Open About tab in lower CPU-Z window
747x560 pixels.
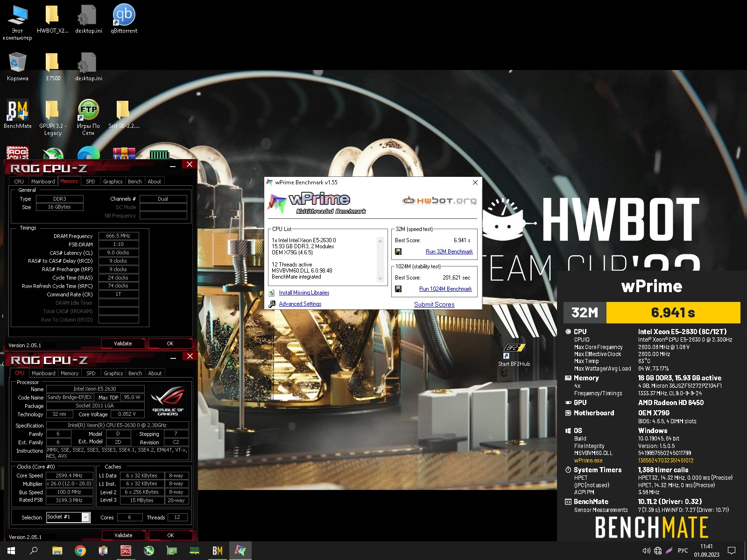tap(155, 373)
